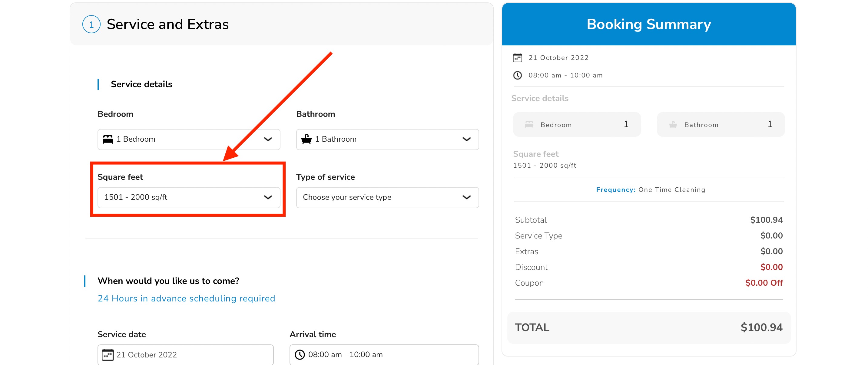Click 'Square feet' label in Booking Summary

click(x=535, y=154)
